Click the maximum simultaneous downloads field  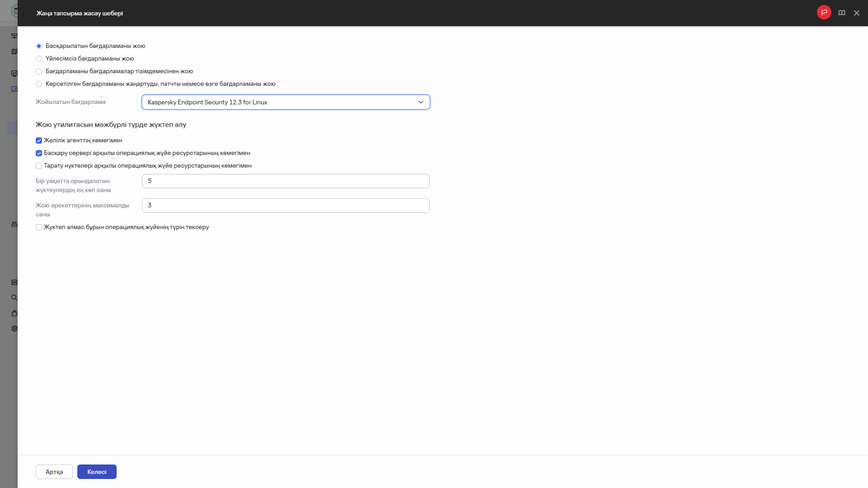coord(285,181)
